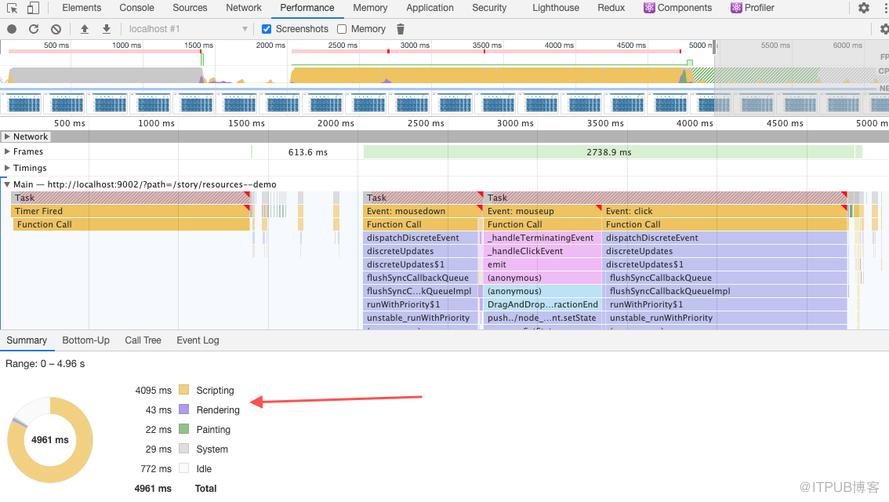Image resolution: width=889 pixels, height=502 pixels.
Task: Select the leftmost Task bar at Main track
Action: click(130, 197)
